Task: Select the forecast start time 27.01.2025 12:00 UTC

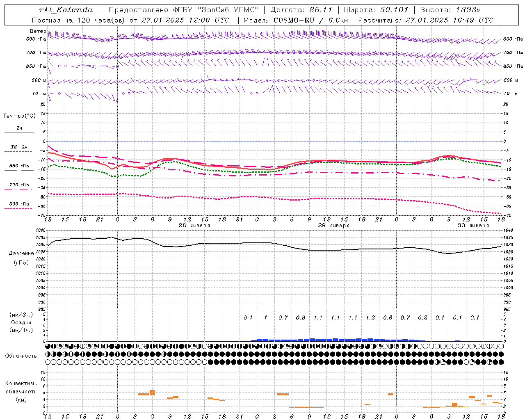Action: pyautogui.click(x=185, y=20)
